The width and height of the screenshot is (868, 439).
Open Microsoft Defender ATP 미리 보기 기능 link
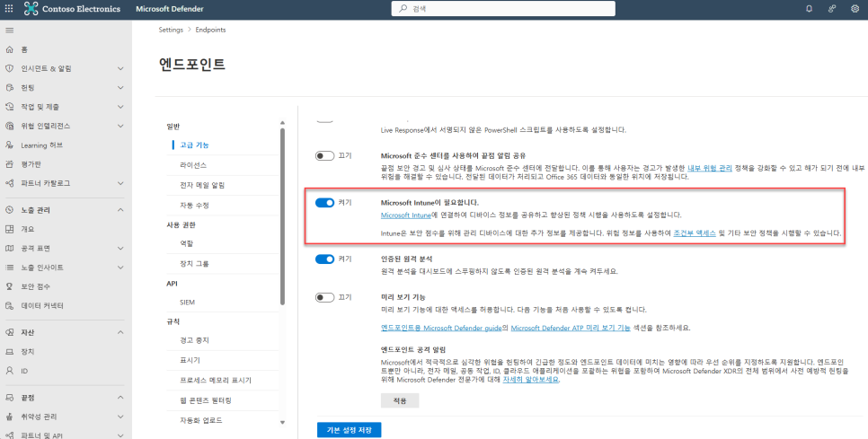571,328
